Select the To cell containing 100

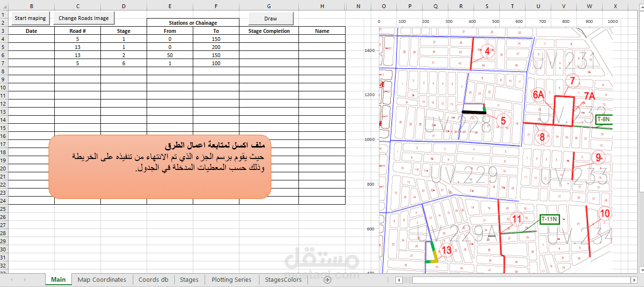tap(216, 63)
